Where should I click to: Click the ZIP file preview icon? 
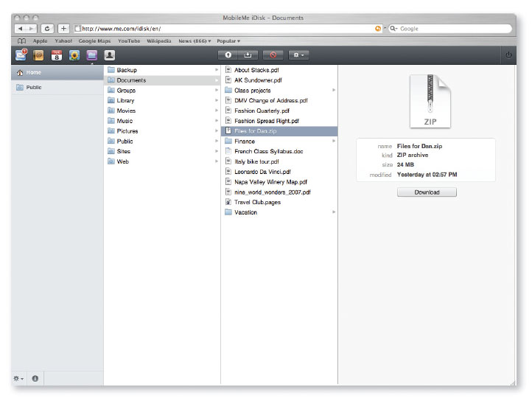coord(430,101)
